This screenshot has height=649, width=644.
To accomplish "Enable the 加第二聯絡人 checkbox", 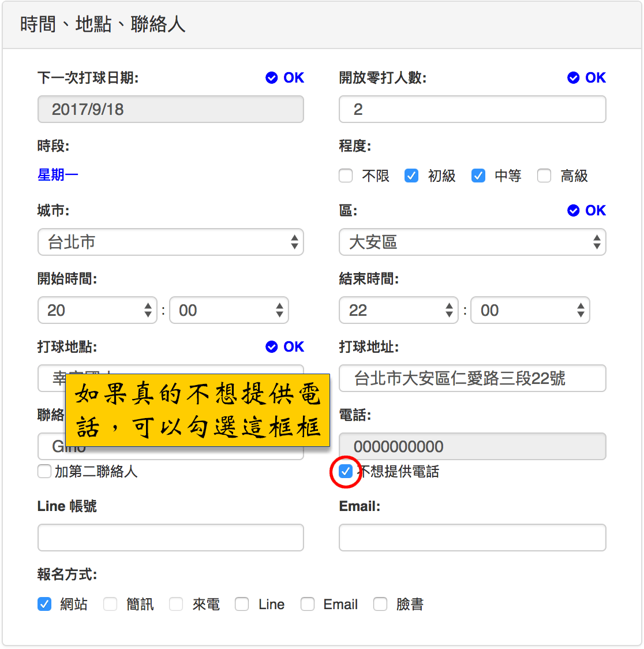I will pyautogui.click(x=44, y=472).
